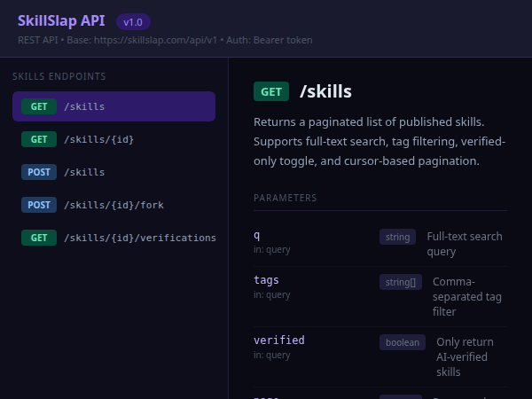532x399 pixels.
Task: Select the verified parameter name
Action: click(x=278, y=340)
